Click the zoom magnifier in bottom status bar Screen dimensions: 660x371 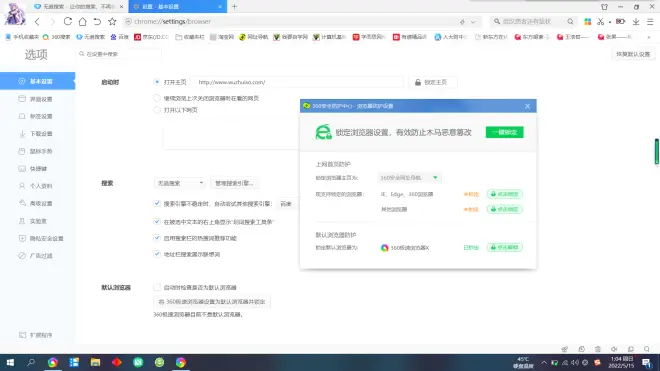(x=647, y=349)
